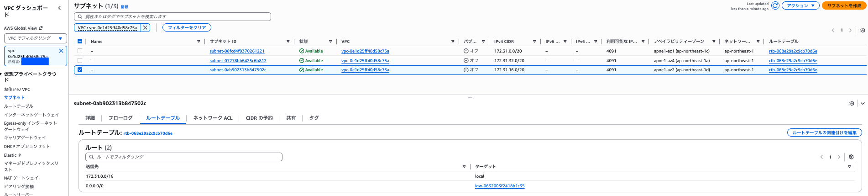Open subnet table preferences gear icon
Screen dimensions: 868x196
[862, 30]
